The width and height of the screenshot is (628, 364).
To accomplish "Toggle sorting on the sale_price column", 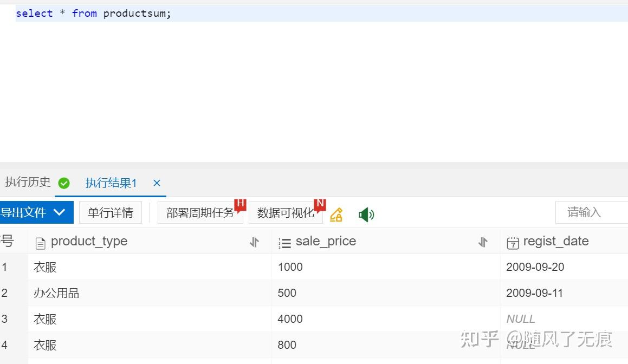I will [482, 242].
